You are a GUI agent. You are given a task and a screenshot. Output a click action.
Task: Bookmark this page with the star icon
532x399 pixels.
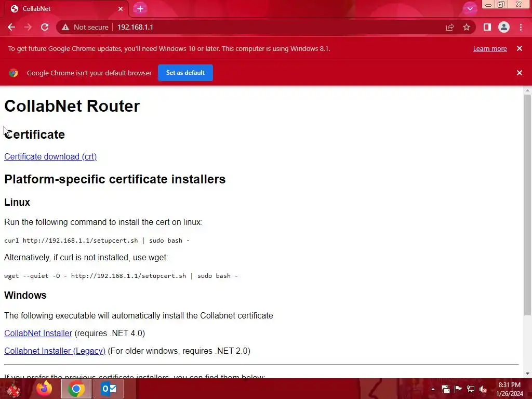pos(467,27)
